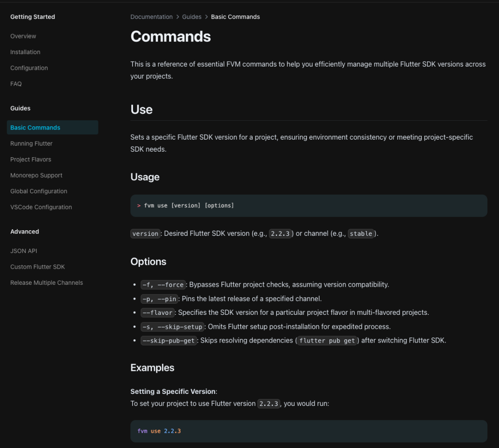This screenshot has width=499, height=448.
Task: Go to Release Multiple Channels page
Action: tap(47, 282)
